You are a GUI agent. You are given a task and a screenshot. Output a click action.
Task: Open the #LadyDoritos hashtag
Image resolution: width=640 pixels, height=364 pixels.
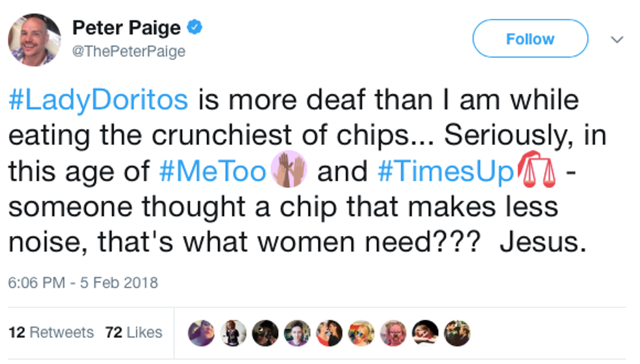pyautogui.click(x=99, y=100)
